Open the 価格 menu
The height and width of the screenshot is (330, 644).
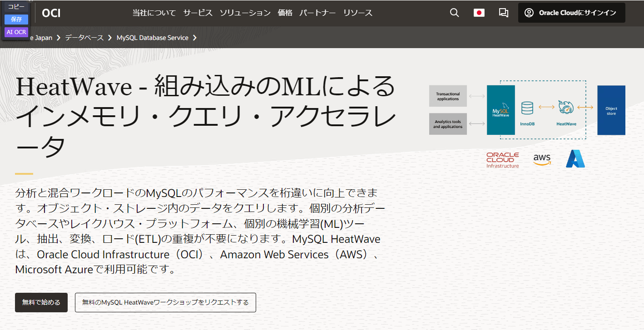(x=285, y=13)
